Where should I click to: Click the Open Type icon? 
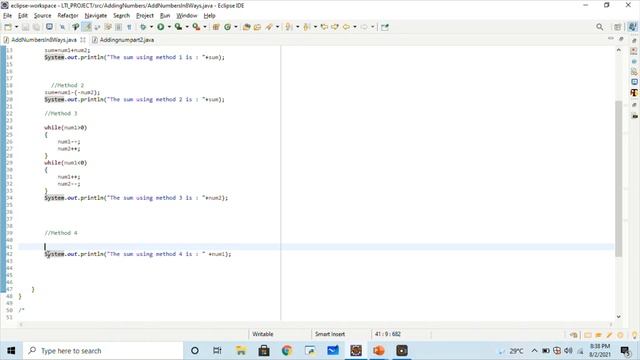pyautogui.click(x=246, y=27)
